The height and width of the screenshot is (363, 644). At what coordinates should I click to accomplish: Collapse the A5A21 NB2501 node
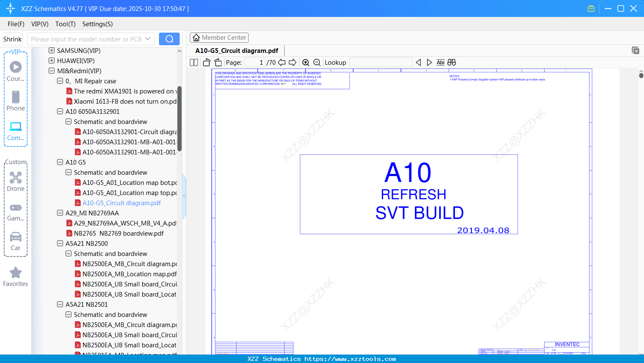coord(60,305)
